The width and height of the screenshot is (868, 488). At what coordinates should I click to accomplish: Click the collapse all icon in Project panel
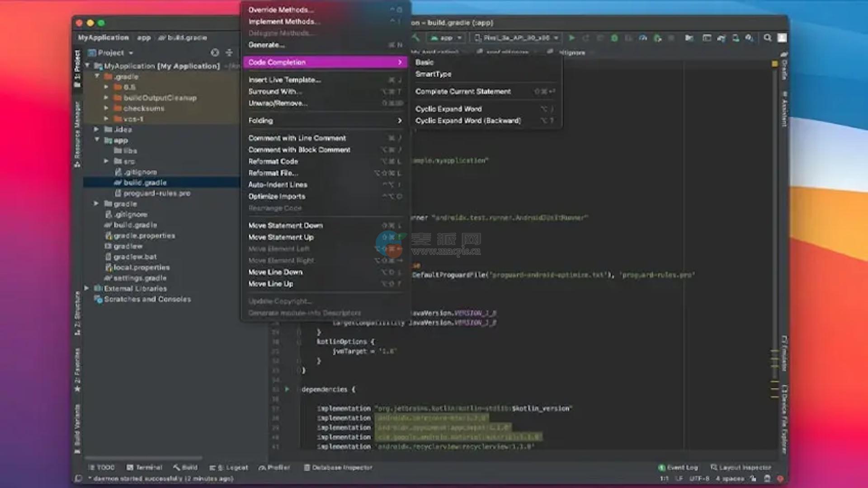229,53
